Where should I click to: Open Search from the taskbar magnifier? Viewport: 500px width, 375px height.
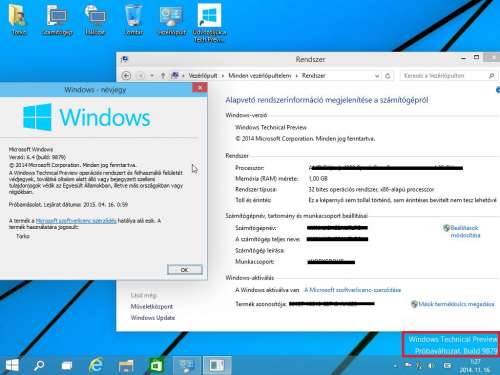(x=39, y=365)
